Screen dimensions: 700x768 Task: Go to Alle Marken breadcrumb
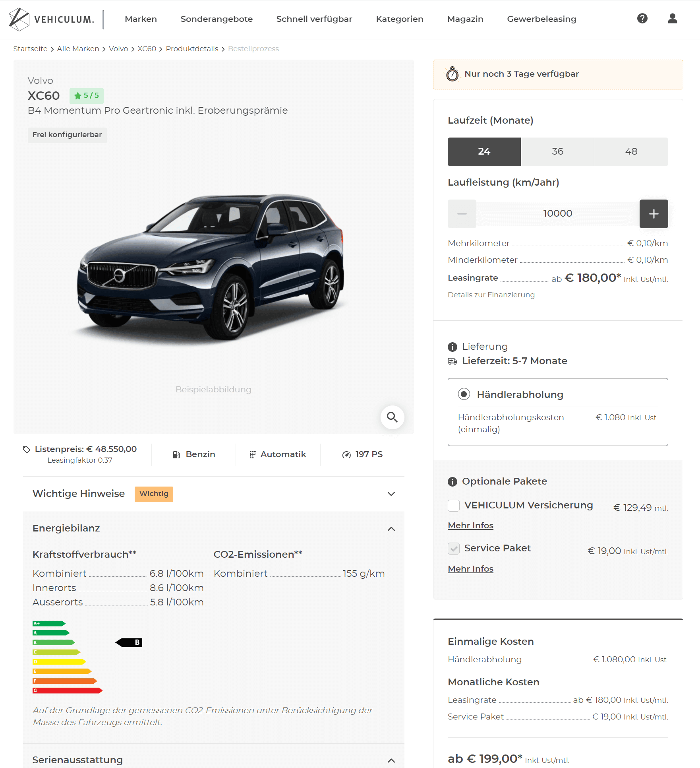[x=78, y=49]
